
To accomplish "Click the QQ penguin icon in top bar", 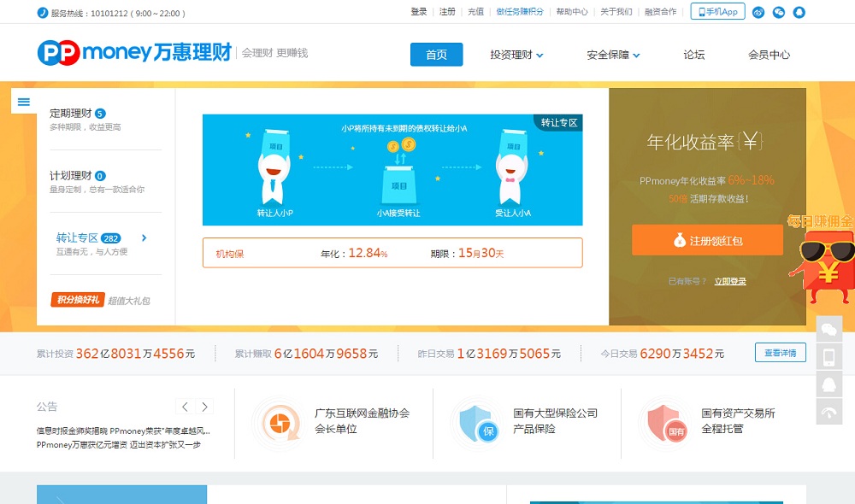I will pos(799,12).
